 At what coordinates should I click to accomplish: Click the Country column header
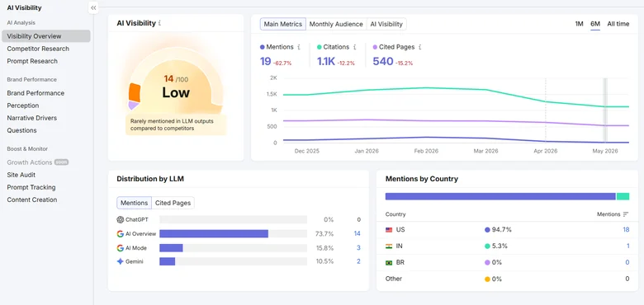click(x=395, y=214)
